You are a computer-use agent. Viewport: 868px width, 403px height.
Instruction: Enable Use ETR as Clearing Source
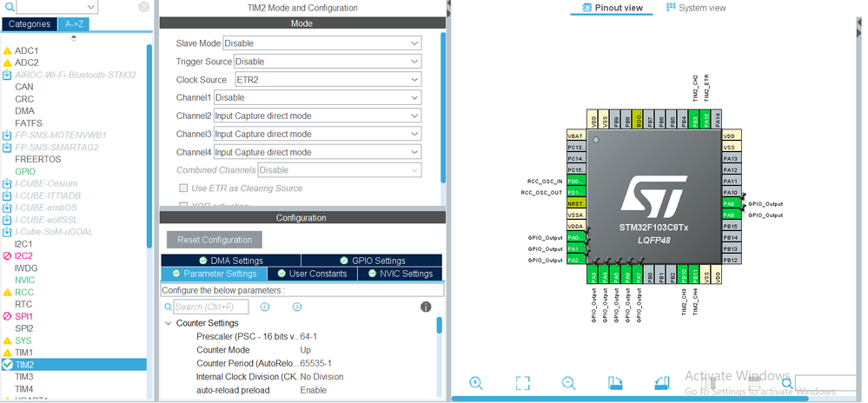(183, 188)
